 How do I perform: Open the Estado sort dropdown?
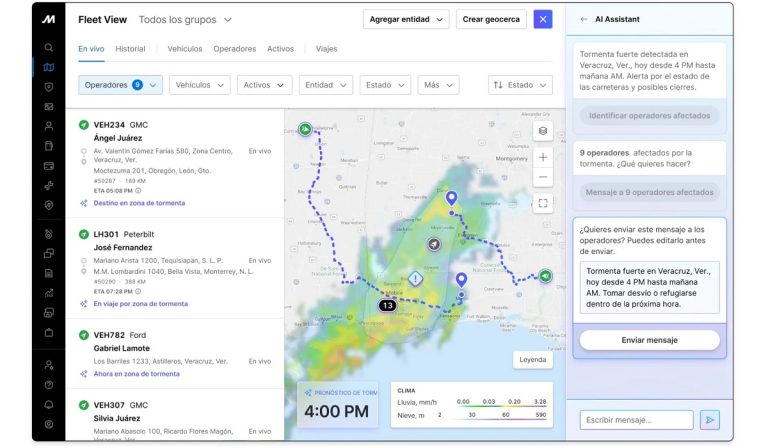coord(520,86)
